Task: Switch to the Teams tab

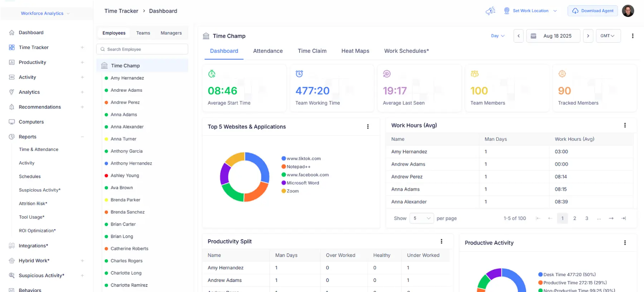Action: pos(143,33)
